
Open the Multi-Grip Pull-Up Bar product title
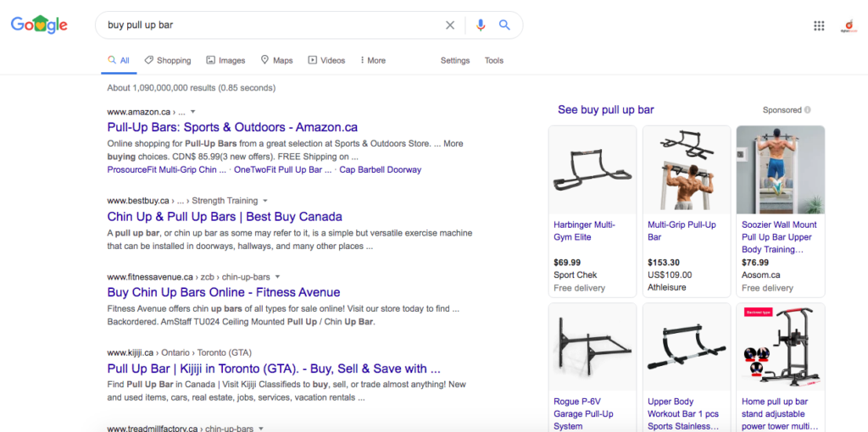pyautogui.click(x=682, y=231)
